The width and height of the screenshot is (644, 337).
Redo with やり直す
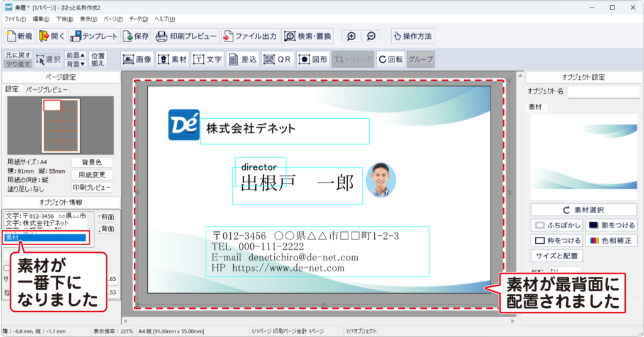click(18, 64)
